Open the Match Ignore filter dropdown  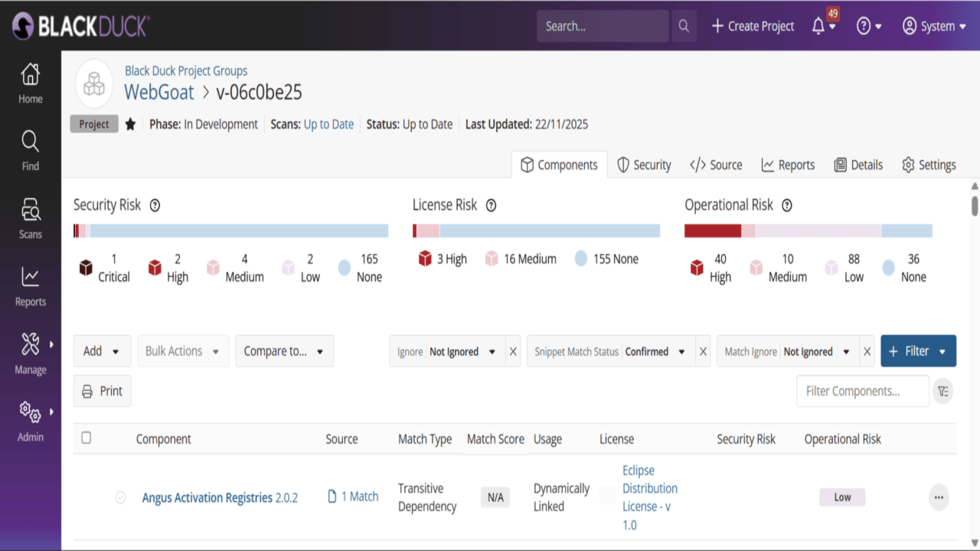click(x=788, y=351)
